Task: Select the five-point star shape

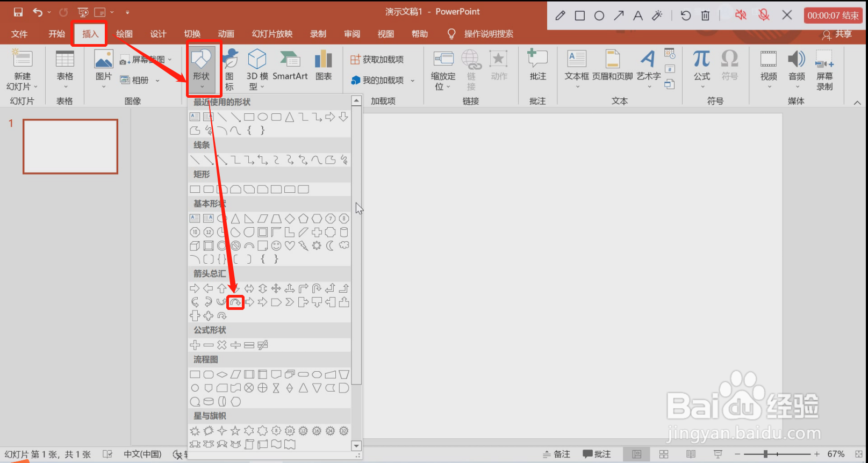Action: click(235, 431)
